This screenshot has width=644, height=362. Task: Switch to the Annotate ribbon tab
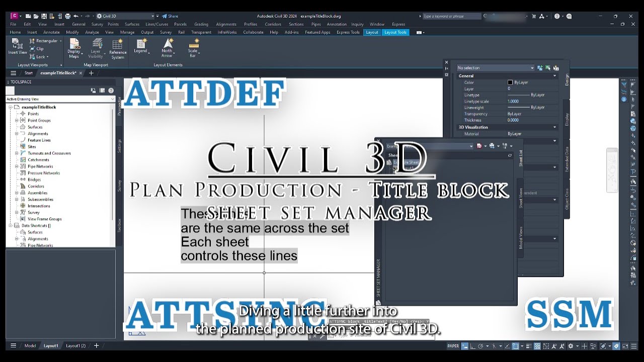(x=51, y=32)
